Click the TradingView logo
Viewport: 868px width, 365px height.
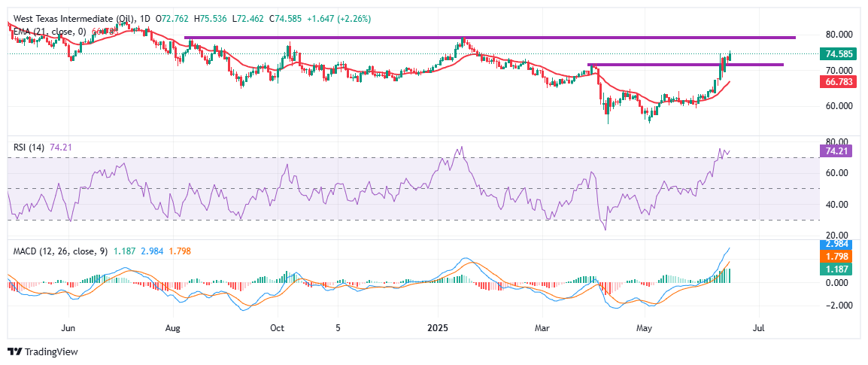click(x=42, y=351)
